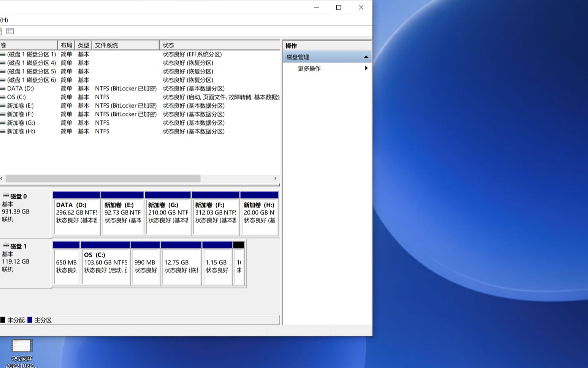Image resolution: width=588 pixels, height=368 pixels.
Task: Select row (磁盘 1 磁盘分区 5)
Action: click(32, 72)
